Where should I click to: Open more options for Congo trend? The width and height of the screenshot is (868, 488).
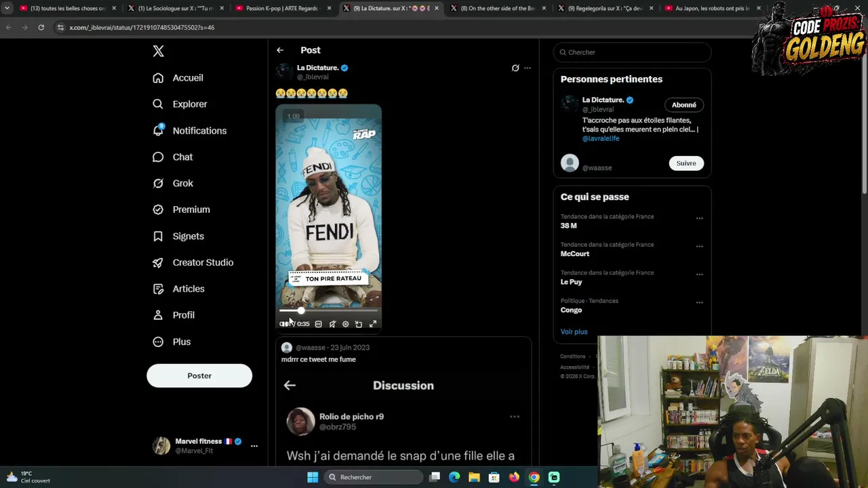click(699, 302)
